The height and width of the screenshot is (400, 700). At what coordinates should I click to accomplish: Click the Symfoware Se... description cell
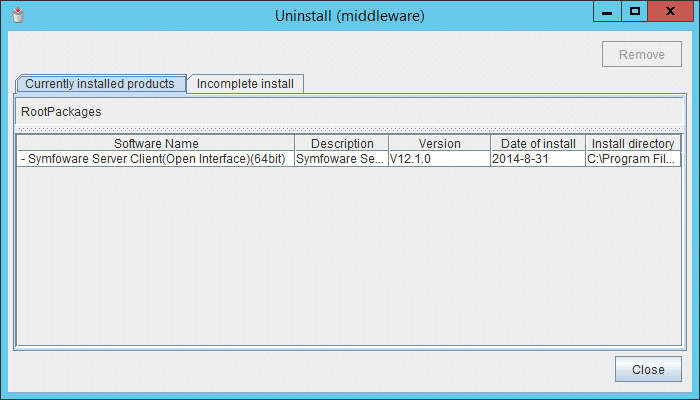coord(342,159)
